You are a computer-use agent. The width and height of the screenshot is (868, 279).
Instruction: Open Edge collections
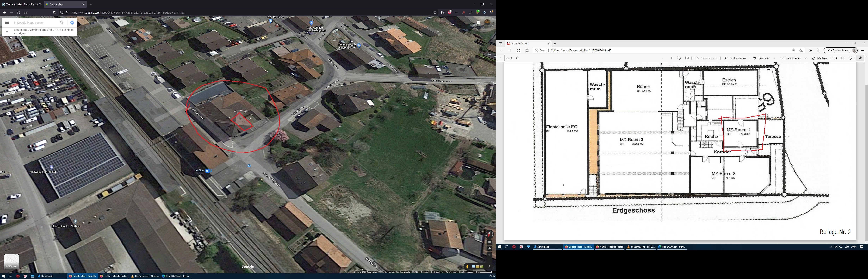click(818, 51)
